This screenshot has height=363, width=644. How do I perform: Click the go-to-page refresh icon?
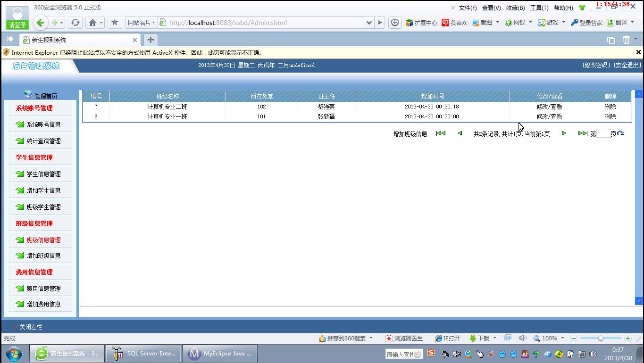point(621,133)
